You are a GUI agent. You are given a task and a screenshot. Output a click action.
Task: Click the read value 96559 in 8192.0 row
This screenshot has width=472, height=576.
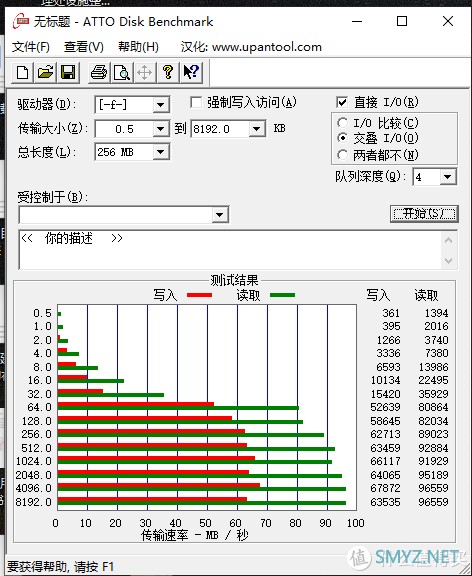(433, 502)
